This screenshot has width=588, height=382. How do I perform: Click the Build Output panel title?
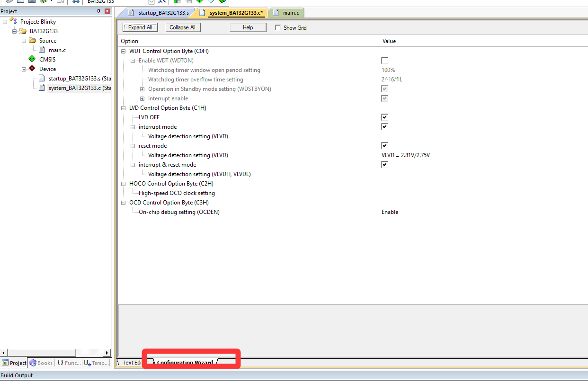coord(17,375)
